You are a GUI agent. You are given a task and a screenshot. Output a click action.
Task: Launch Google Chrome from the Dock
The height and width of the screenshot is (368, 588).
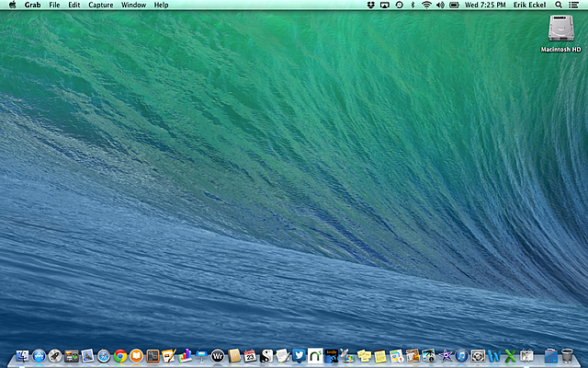120,355
